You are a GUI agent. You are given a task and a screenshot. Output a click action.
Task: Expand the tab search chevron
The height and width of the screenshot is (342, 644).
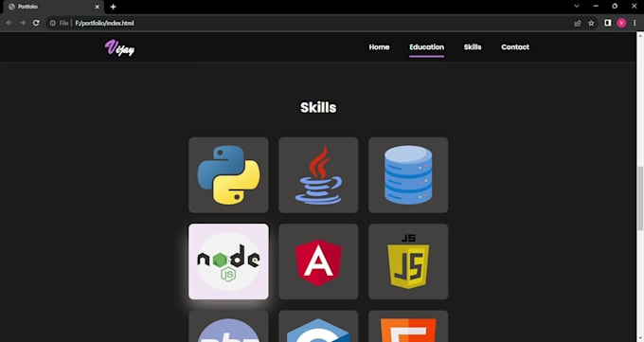tap(577, 7)
